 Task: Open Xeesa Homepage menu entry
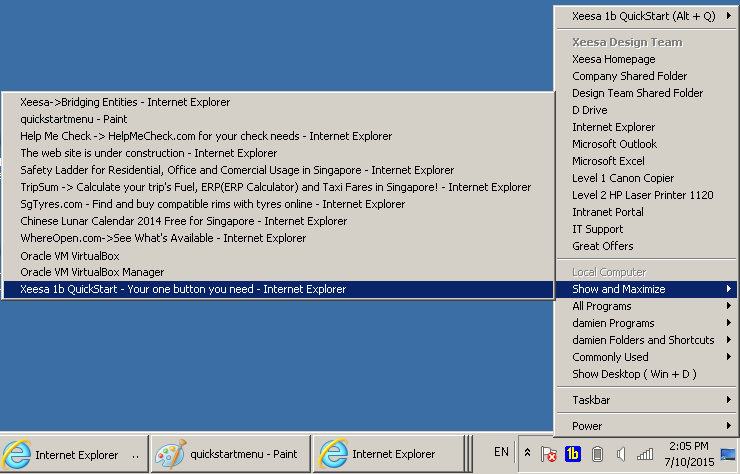pyautogui.click(x=647, y=59)
